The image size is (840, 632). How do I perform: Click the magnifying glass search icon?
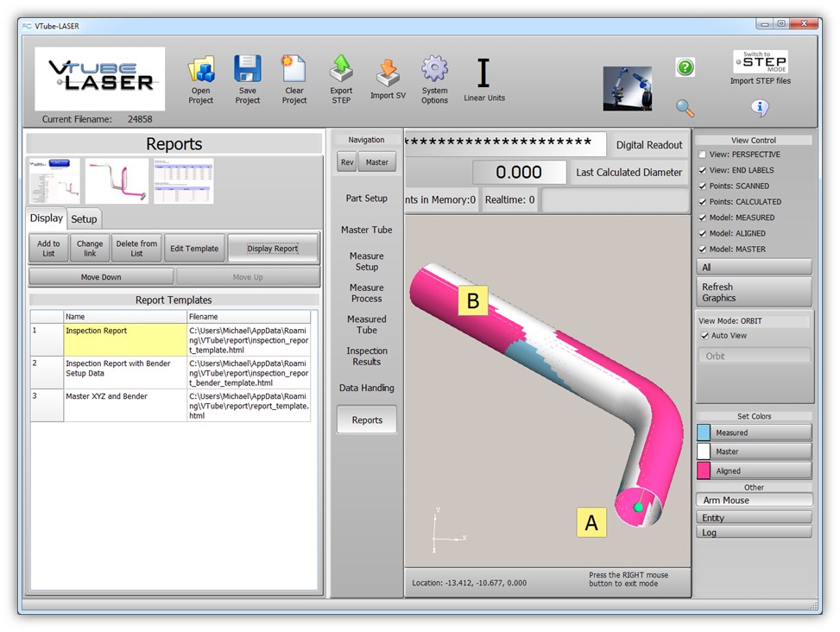click(x=685, y=107)
